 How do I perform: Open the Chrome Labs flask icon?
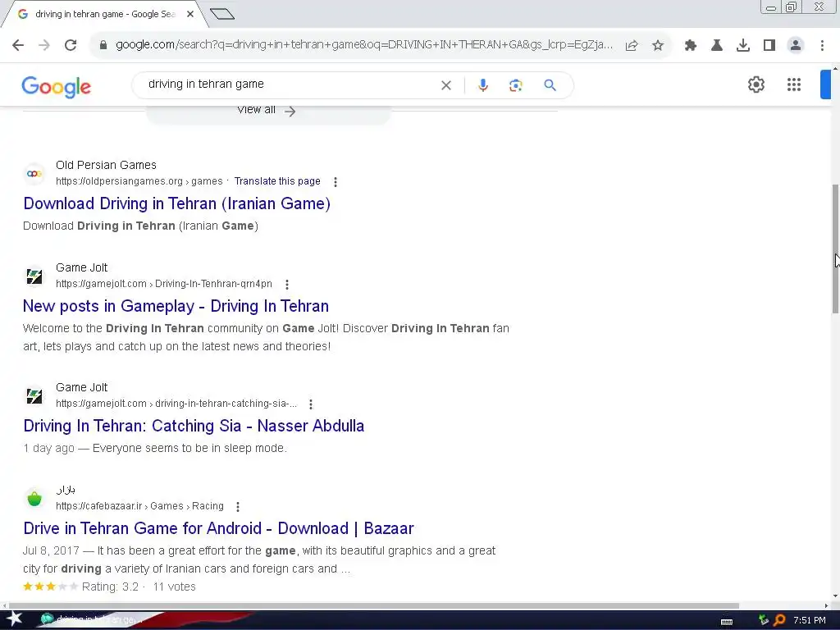point(717,46)
